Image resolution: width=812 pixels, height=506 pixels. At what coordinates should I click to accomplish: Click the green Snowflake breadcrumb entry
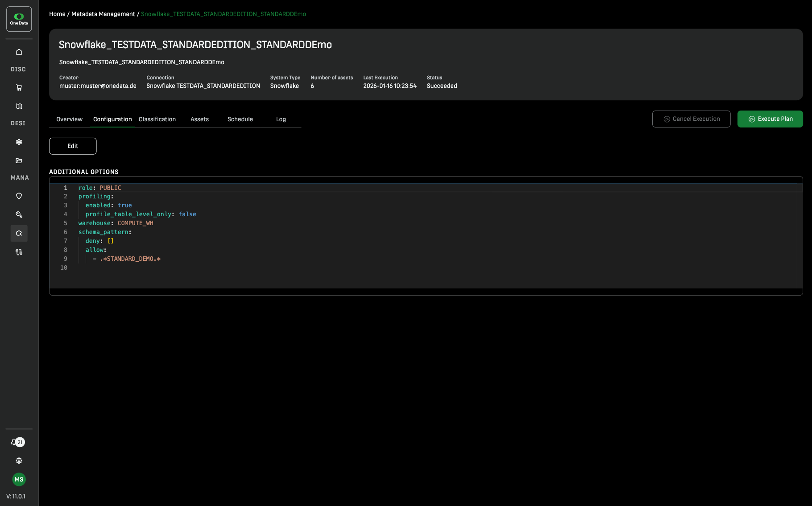(x=224, y=14)
